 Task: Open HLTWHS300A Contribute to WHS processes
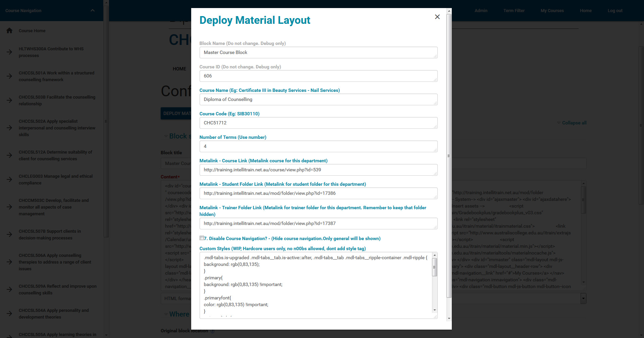coord(51,52)
